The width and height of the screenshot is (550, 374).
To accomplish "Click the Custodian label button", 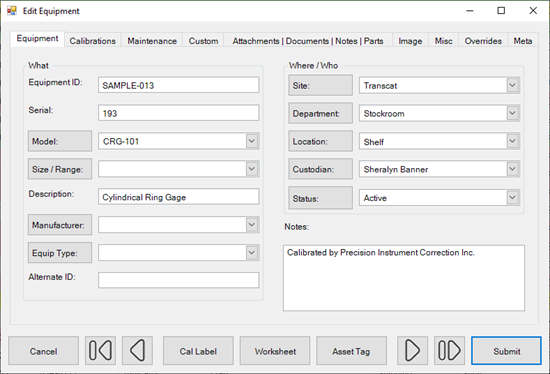I will [321, 169].
